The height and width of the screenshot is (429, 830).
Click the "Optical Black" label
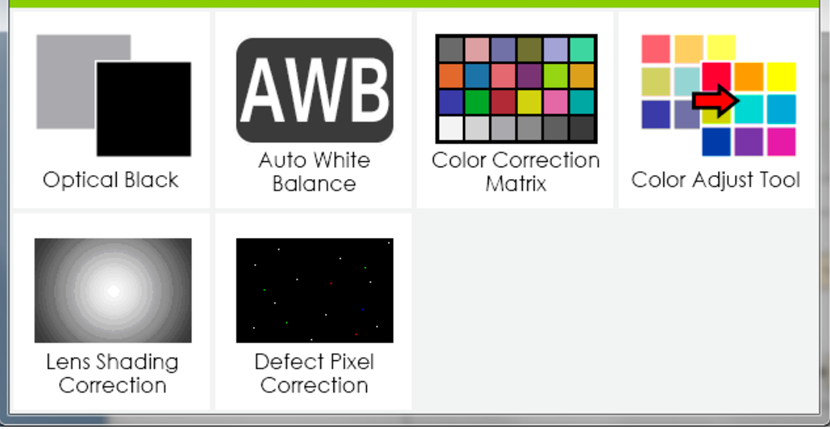(x=110, y=180)
